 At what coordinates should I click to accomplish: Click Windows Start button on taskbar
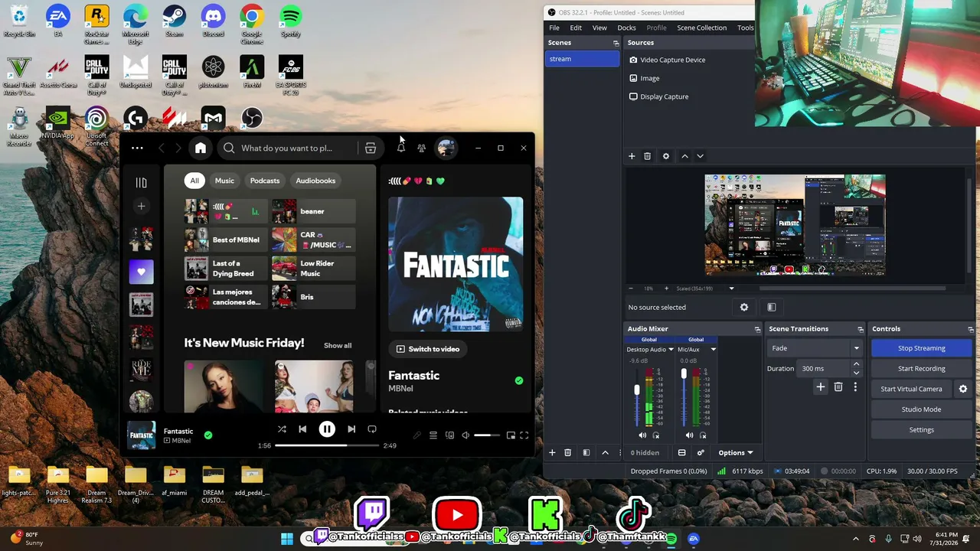click(287, 539)
